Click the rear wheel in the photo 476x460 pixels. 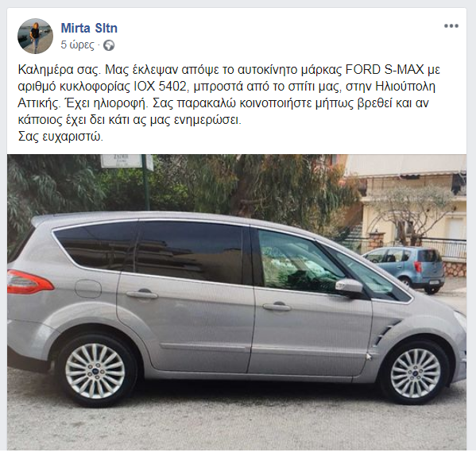pyautogui.click(x=95, y=371)
